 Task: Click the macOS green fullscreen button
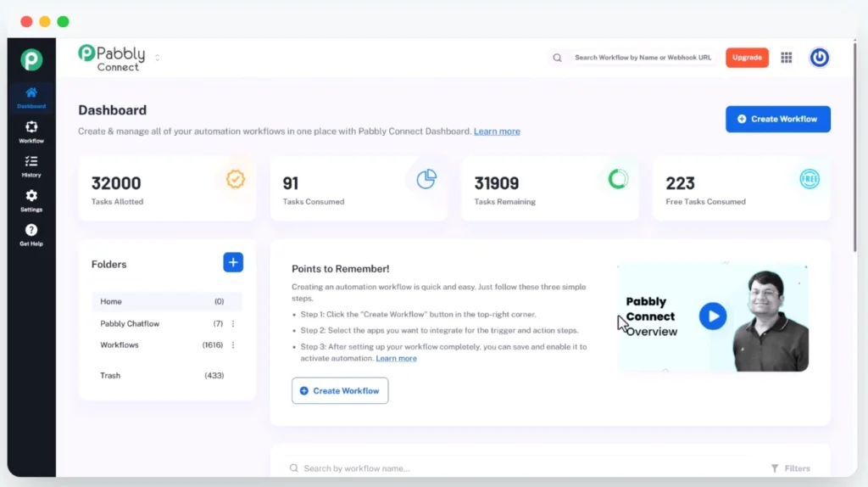[x=63, y=21]
